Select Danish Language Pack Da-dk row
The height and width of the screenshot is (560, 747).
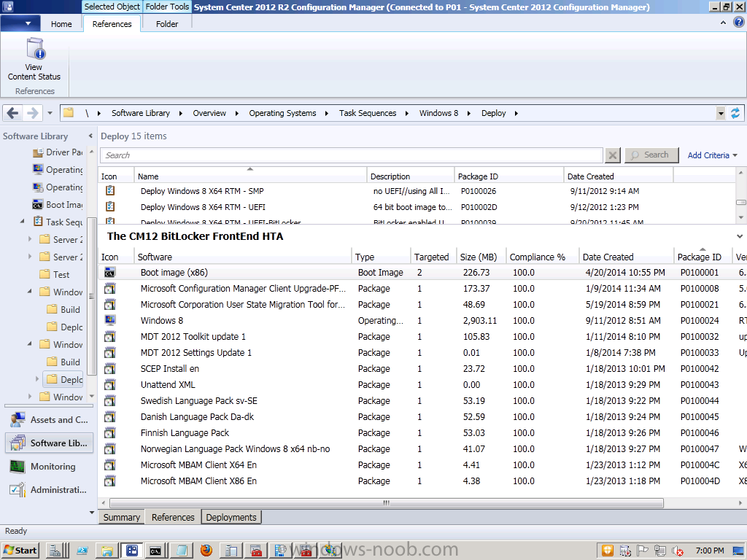click(422, 416)
